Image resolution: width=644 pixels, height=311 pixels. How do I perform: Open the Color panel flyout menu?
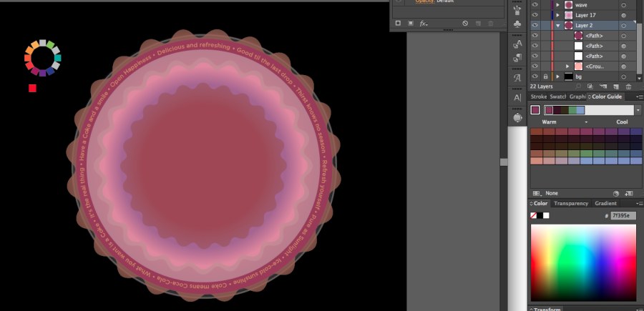point(640,204)
